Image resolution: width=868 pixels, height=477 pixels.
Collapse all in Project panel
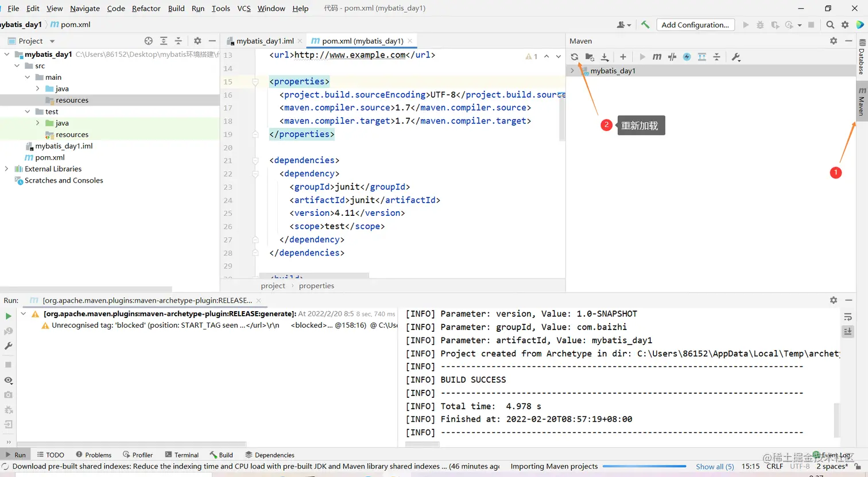point(179,41)
